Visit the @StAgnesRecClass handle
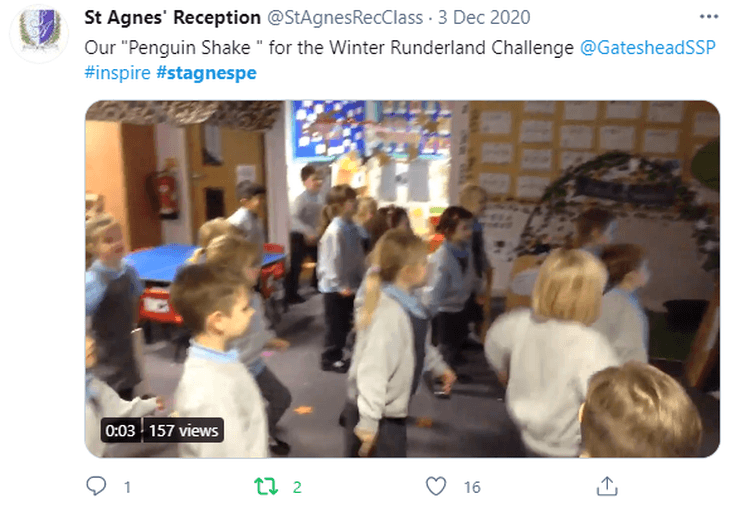The height and width of the screenshot is (513, 740). 345,18
